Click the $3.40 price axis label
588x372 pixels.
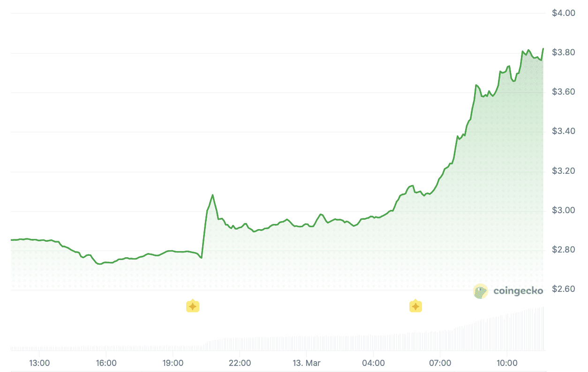coord(564,131)
